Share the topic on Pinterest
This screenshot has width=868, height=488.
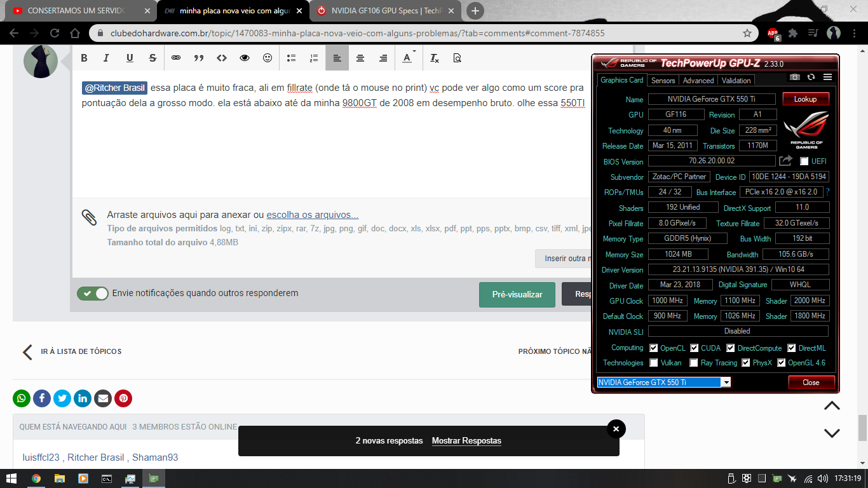123,398
